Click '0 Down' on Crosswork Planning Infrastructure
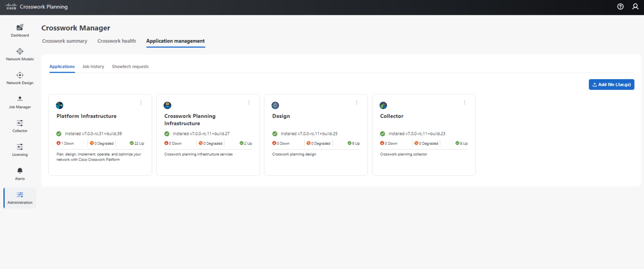Screen dimensions: 644x269 pos(175,143)
